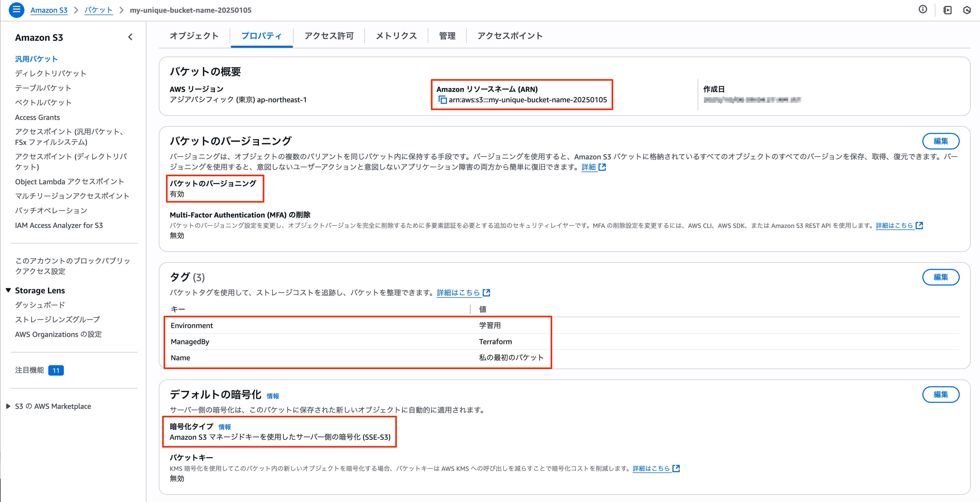
Task: Open the info panel icon top right
Action: (x=923, y=10)
